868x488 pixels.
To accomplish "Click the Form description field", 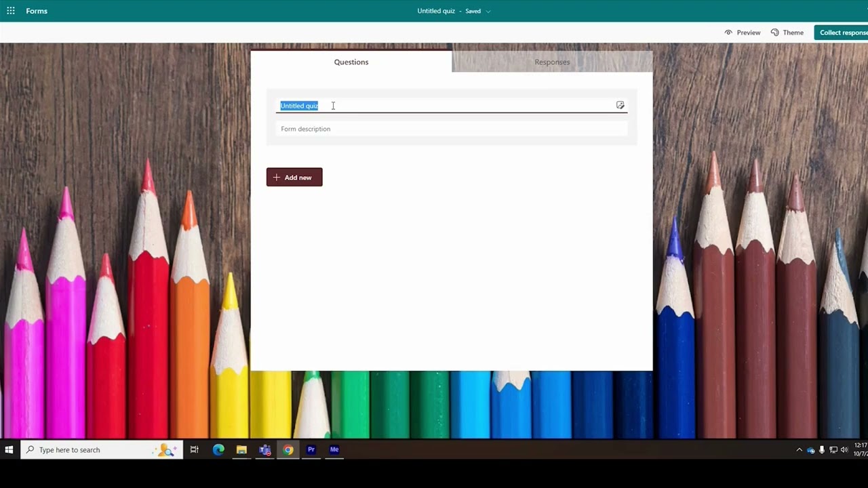I will click(452, 129).
